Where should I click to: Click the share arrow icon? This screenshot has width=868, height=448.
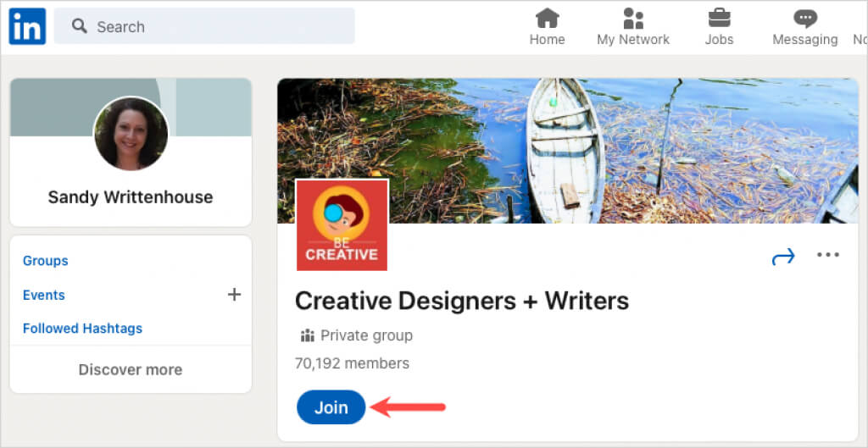[783, 257]
